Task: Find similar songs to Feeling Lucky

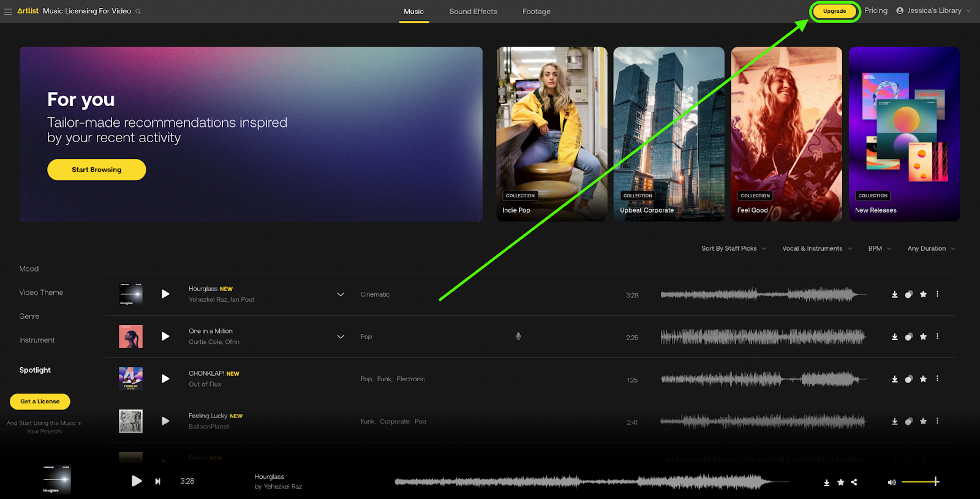Action: pyautogui.click(x=909, y=422)
